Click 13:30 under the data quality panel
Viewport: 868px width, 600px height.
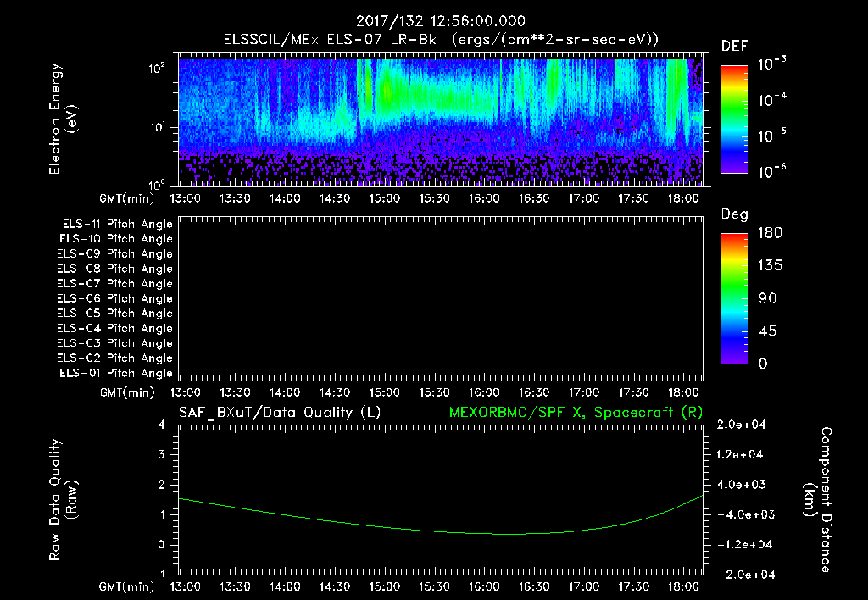pos(235,586)
